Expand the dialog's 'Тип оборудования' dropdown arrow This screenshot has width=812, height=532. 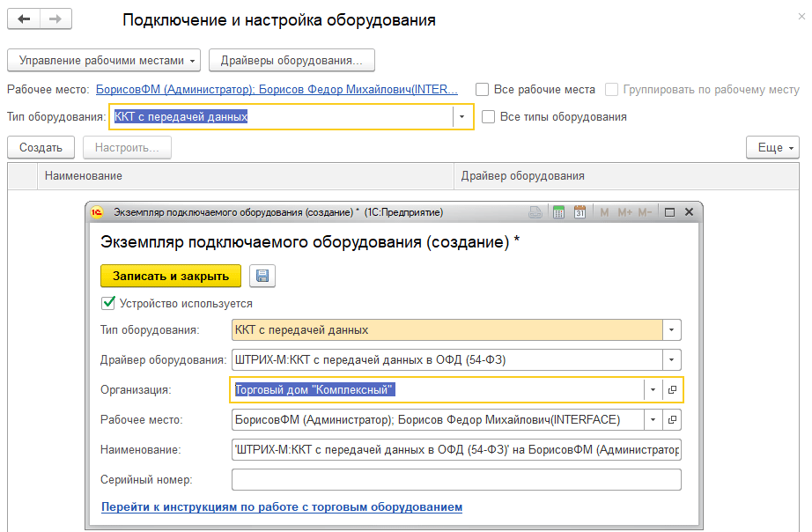[672, 330]
